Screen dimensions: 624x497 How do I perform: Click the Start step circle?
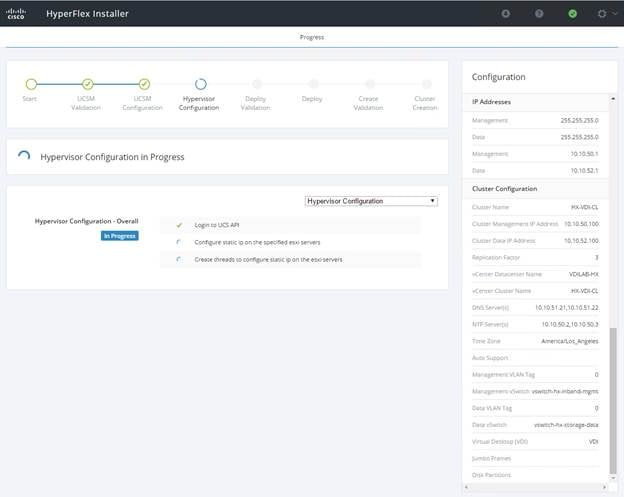[x=31, y=84]
